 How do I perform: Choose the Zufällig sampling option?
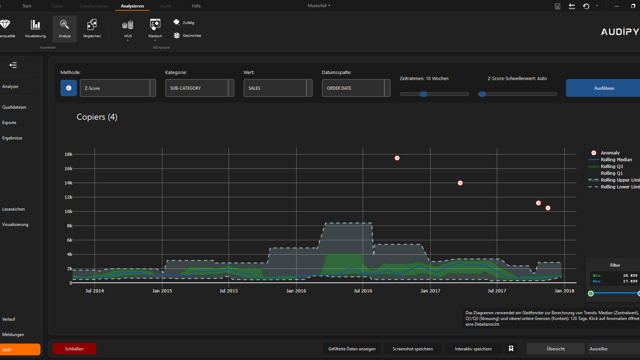pyautogui.click(x=184, y=22)
